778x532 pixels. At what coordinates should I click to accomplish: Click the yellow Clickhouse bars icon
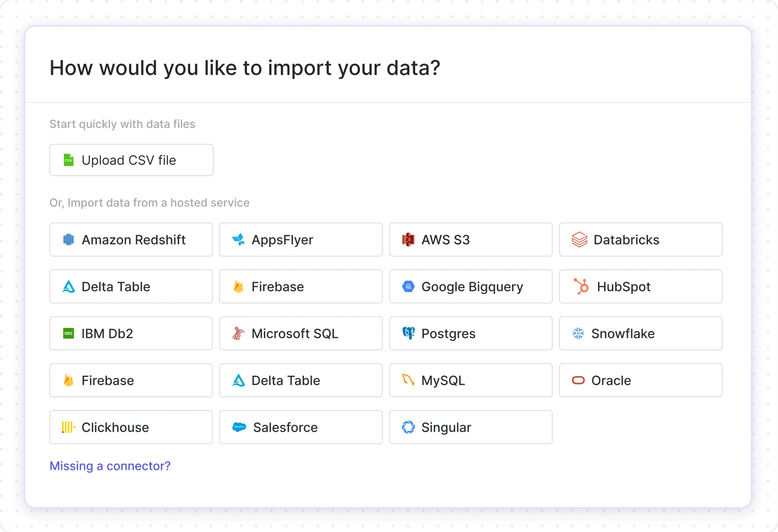click(x=68, y=427)
